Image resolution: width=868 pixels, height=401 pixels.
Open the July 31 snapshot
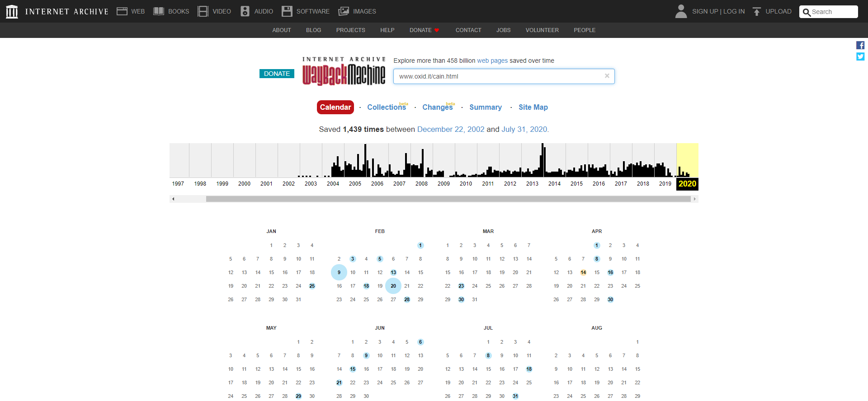click(515, 396)
